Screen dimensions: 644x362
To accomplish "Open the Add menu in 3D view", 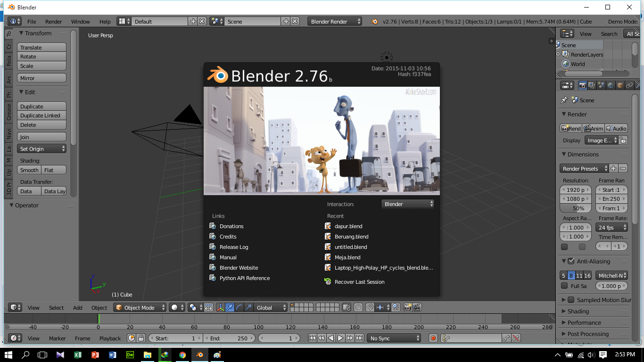I will point(78,307).
